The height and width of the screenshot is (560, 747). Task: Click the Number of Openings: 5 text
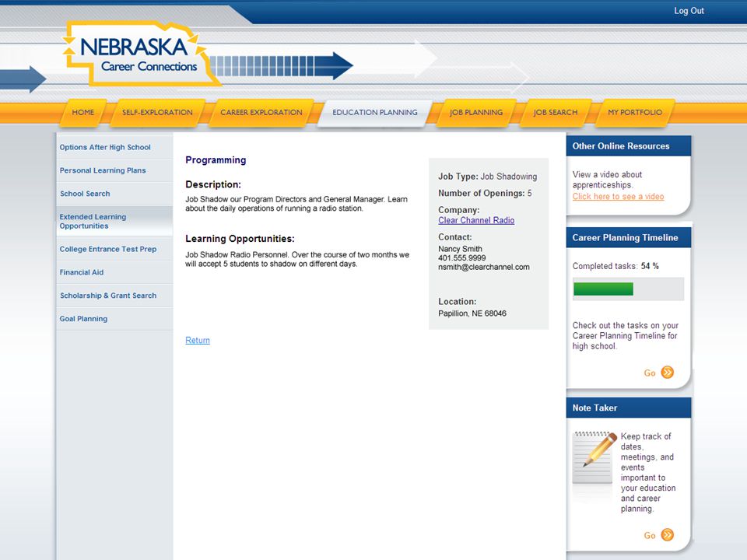tap(485, 194)
